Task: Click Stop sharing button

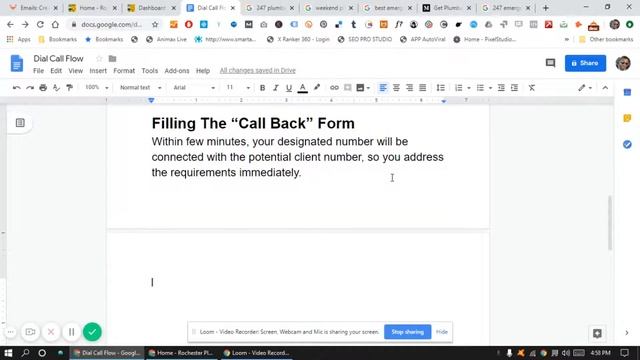Action: tap(407, 332)
